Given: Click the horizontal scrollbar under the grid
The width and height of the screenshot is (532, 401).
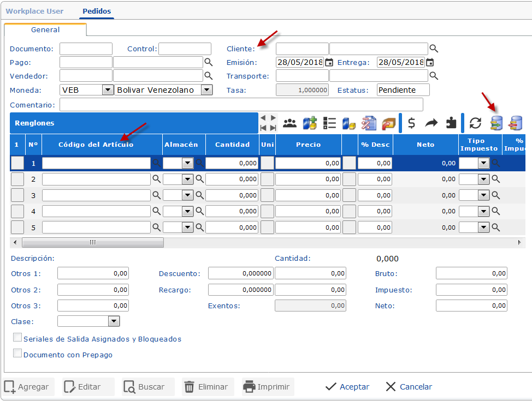Looking at the screenshot, I should (92, 242).
